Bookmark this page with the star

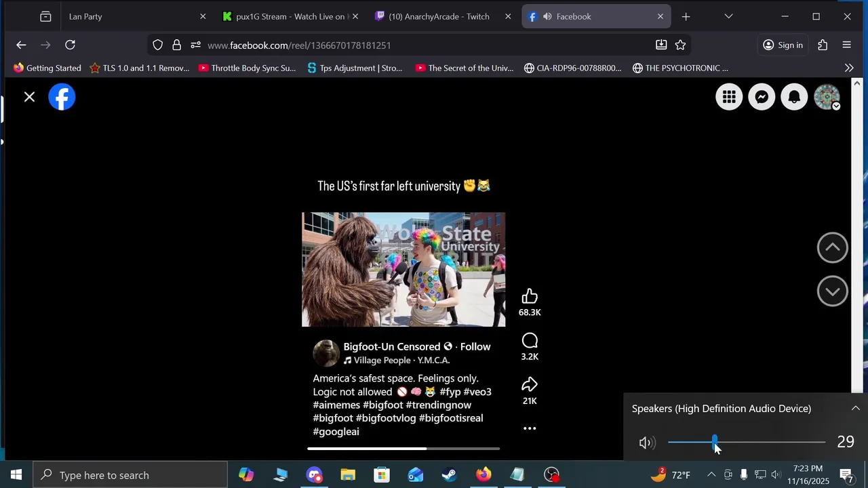point(680,45)
